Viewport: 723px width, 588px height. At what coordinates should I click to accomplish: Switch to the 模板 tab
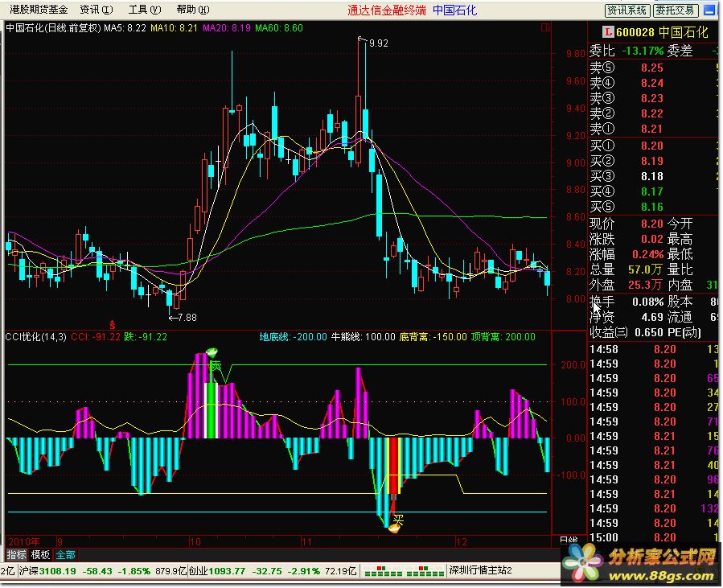coord(40,555)
